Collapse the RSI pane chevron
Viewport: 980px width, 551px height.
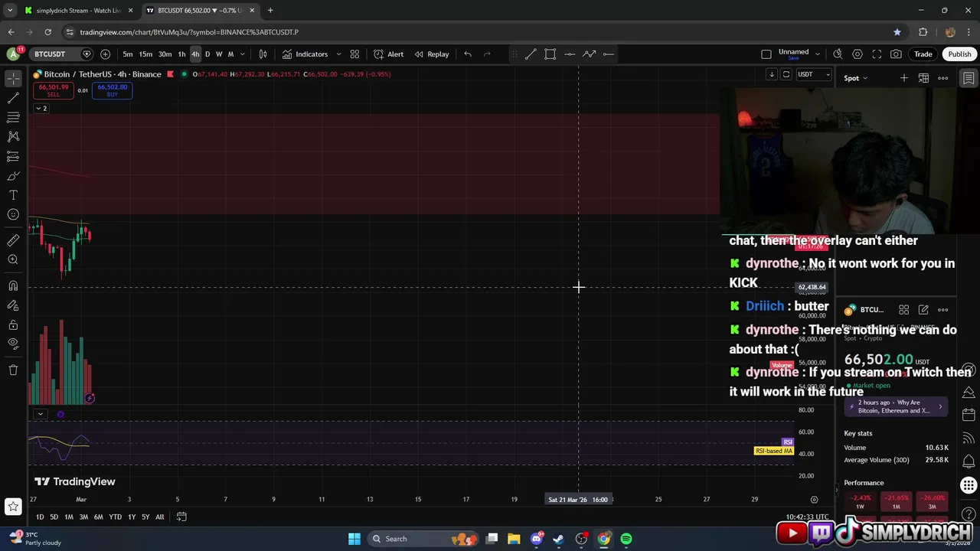click(40, 414)
